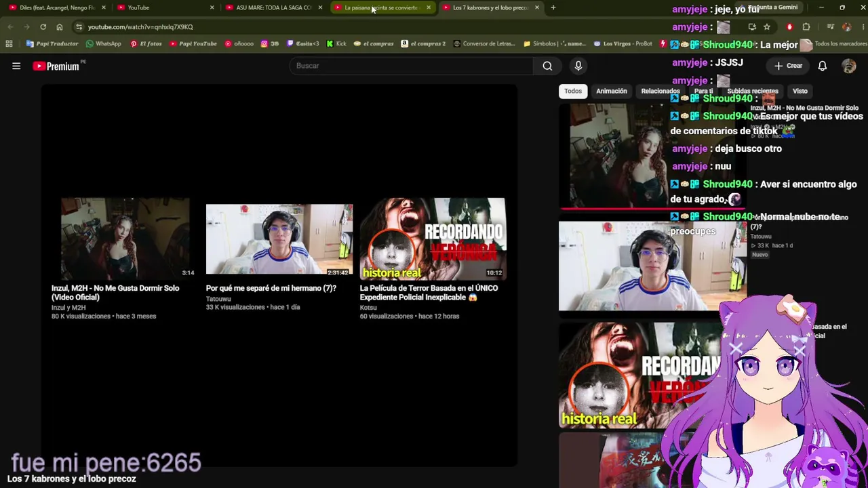Close the 'Los 7 kabrones' tab
The width and height of the screenshot is (868, 488).
pos(537,7)
